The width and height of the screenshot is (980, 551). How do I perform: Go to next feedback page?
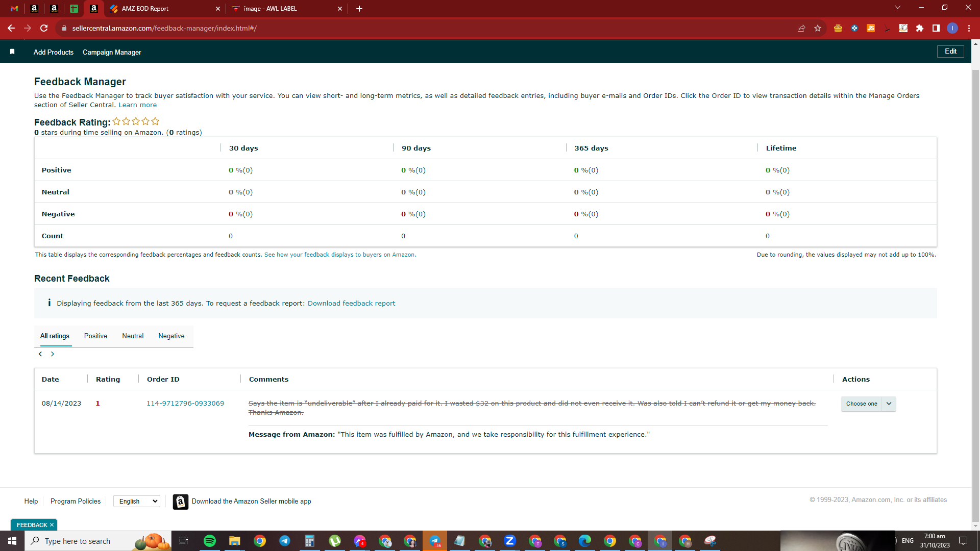pyautogui.click(x=53, y=354)
